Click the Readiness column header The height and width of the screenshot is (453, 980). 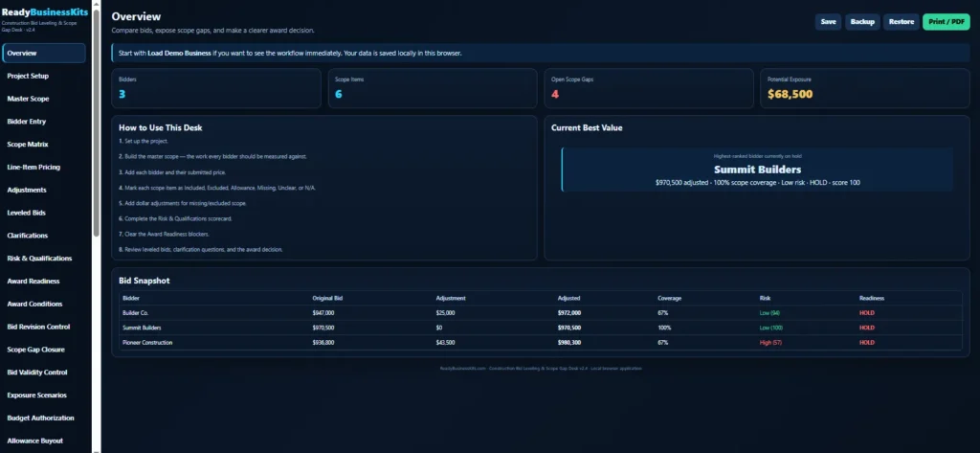click(x=872, y=299)
